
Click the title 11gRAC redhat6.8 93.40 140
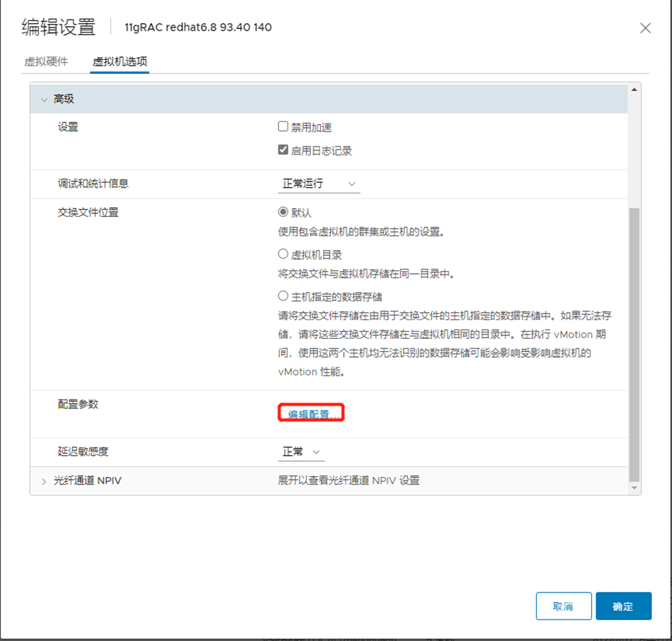click(198, 27)
